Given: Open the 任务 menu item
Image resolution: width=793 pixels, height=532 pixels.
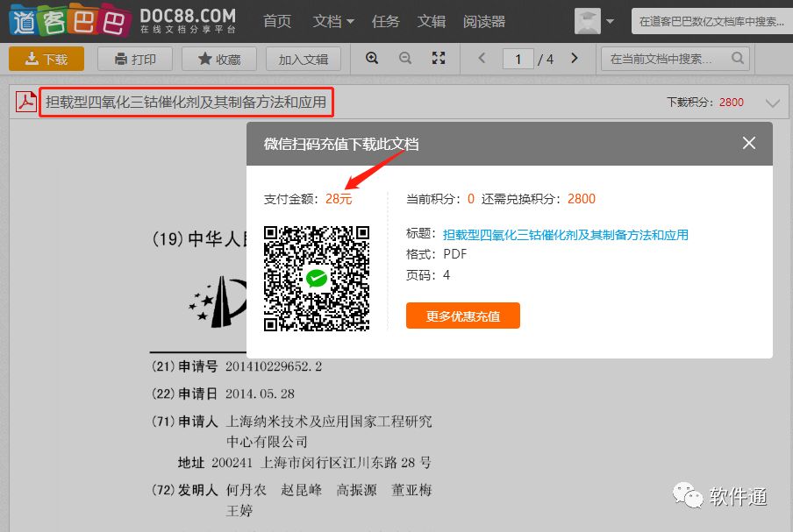Looking at the screenshot, I should point(385,21).
